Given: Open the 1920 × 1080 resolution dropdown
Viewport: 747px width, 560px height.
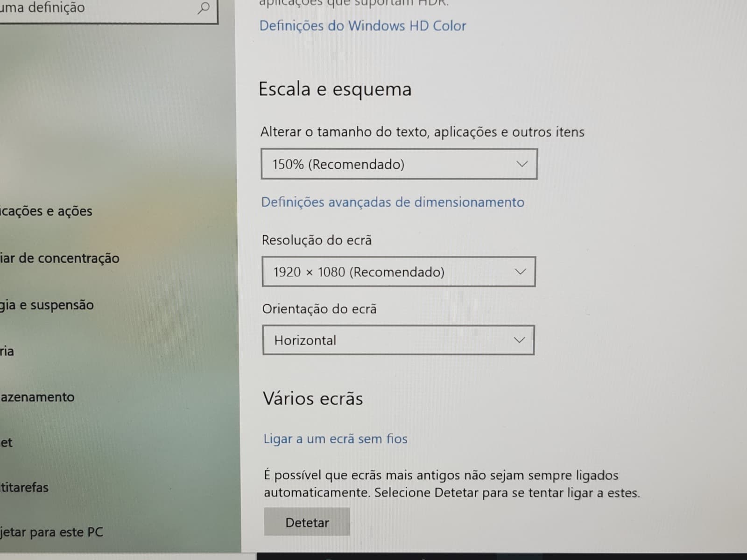Looking at the screenshot, I should 399,272.
